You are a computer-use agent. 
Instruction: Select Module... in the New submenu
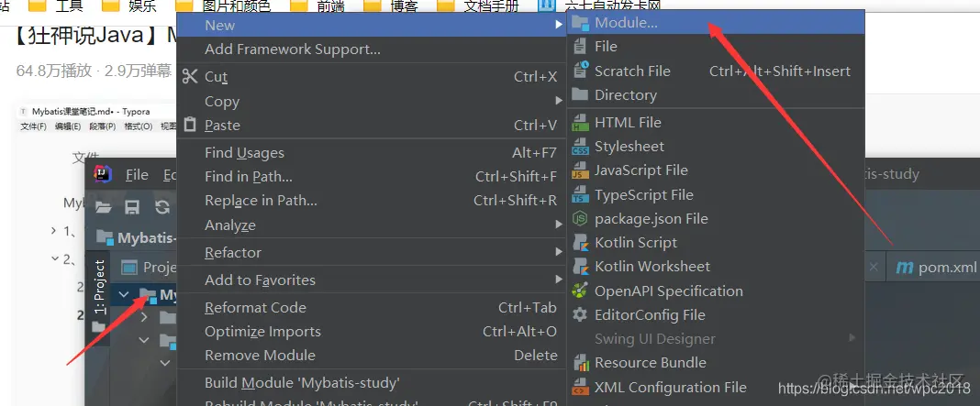tap(715, 24)
